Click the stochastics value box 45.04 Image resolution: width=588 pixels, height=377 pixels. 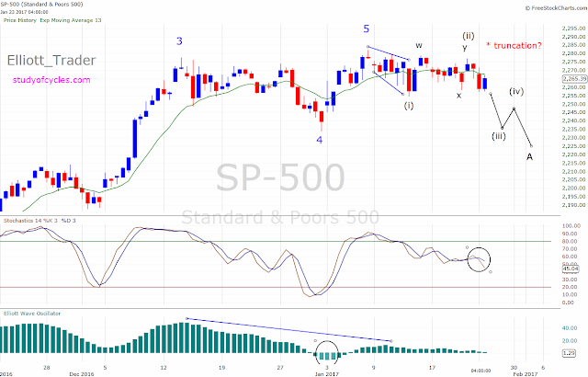pyautogui.click(x=571, y=268)
